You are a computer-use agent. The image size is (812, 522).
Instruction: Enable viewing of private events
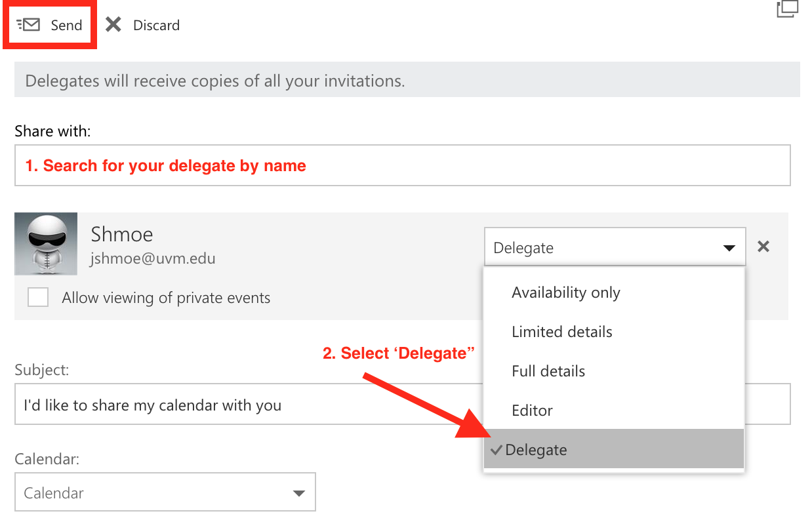38,297
